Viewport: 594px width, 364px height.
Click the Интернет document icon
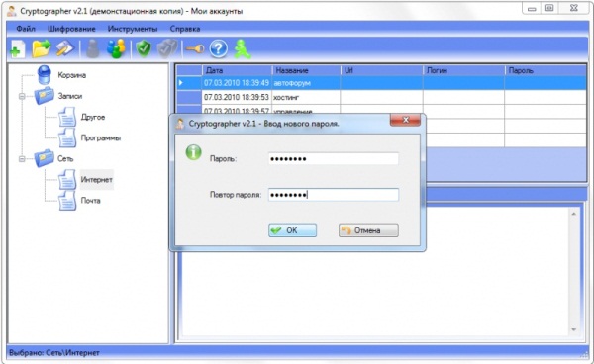click(67, 179)
